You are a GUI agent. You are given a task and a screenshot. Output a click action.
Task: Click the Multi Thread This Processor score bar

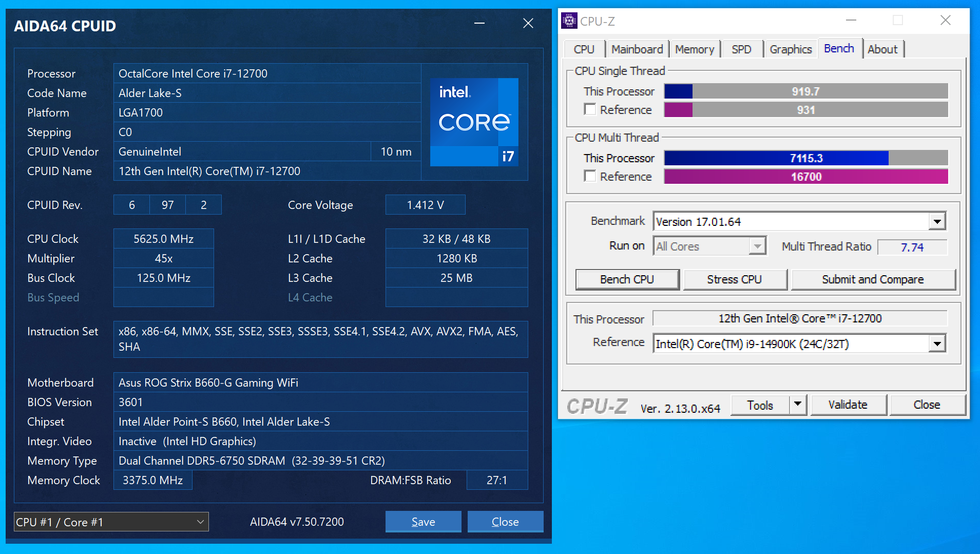(x=805, y=158)
